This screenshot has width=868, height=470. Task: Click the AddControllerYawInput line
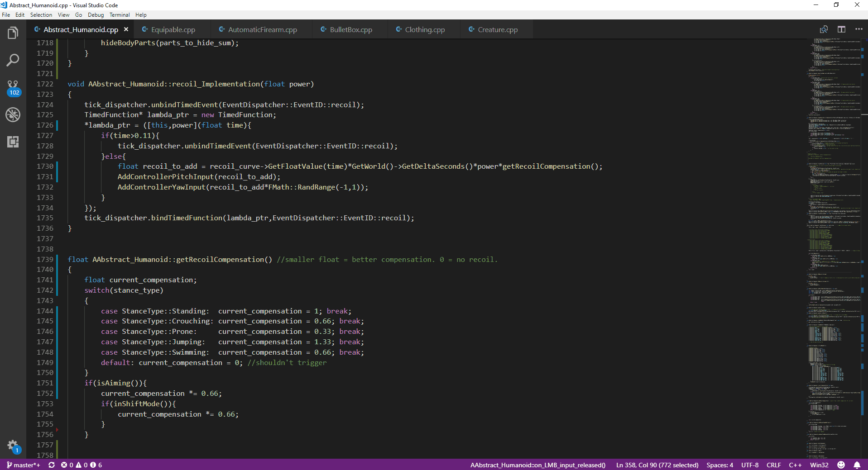(x=243, y=187)
